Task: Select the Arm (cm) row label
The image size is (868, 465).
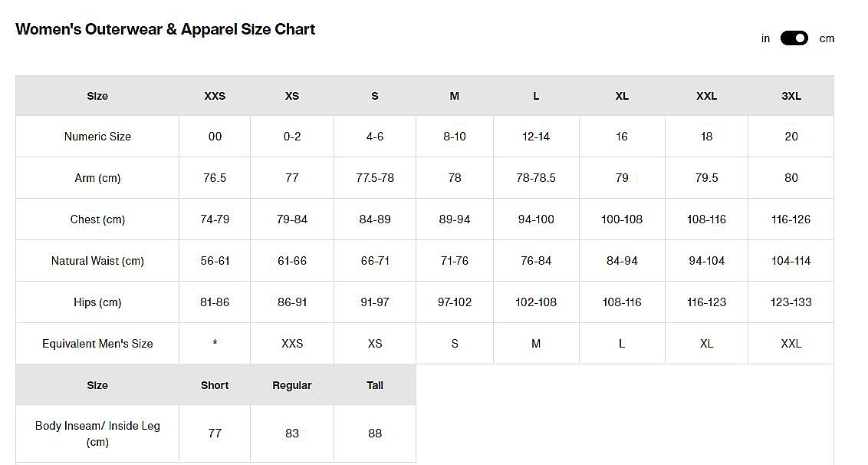Action: click(x=97, y=178)
